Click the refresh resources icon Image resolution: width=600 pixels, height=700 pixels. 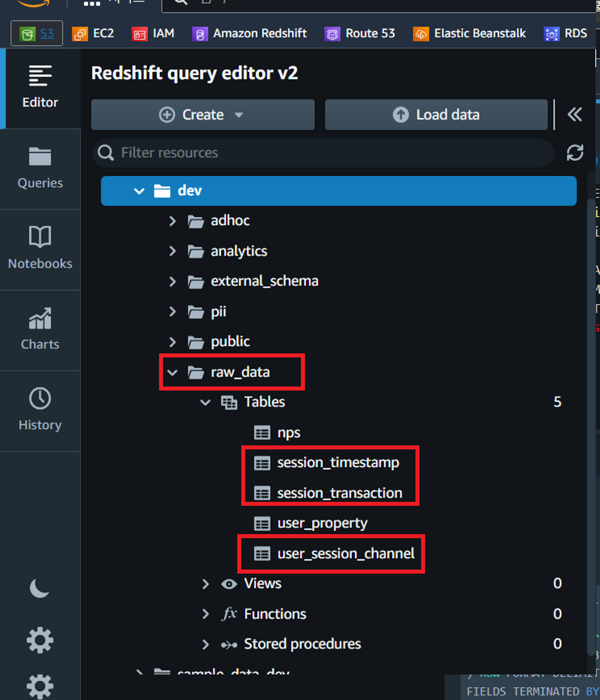click(x=575, y=153)
